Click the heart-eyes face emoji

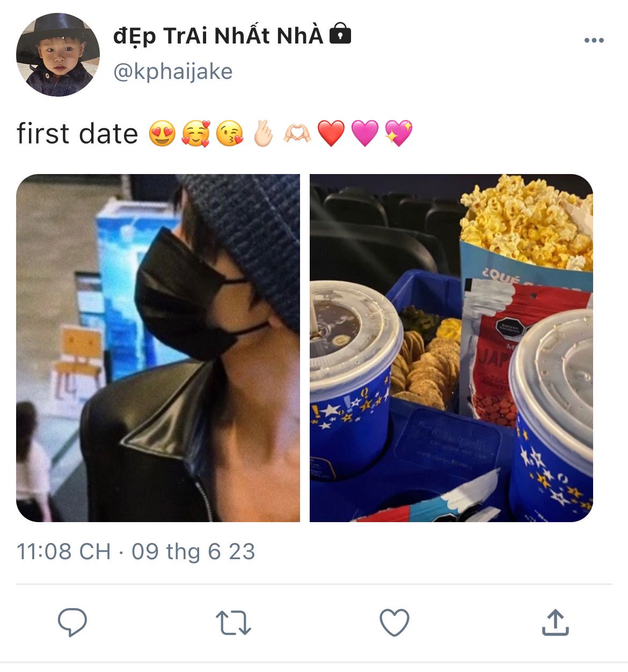(x=162, y=134)
